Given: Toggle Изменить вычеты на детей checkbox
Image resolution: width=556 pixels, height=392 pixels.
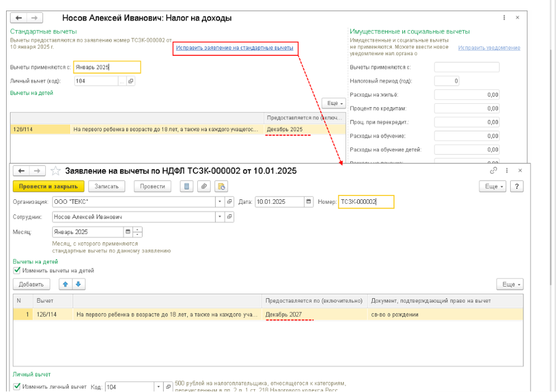Looking at the screenshot, I should 17,271.
